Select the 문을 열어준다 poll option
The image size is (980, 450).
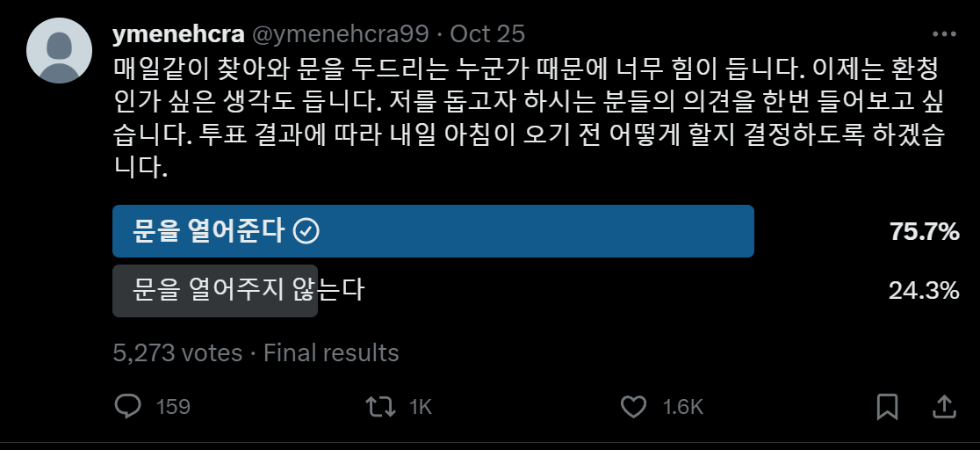433,231
